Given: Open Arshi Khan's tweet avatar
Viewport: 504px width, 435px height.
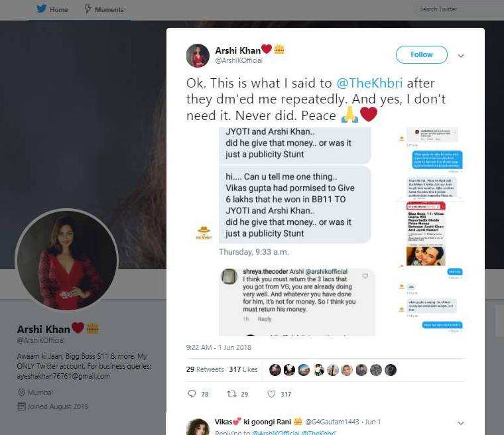Looking at the screenshot, I should (198, 55).
